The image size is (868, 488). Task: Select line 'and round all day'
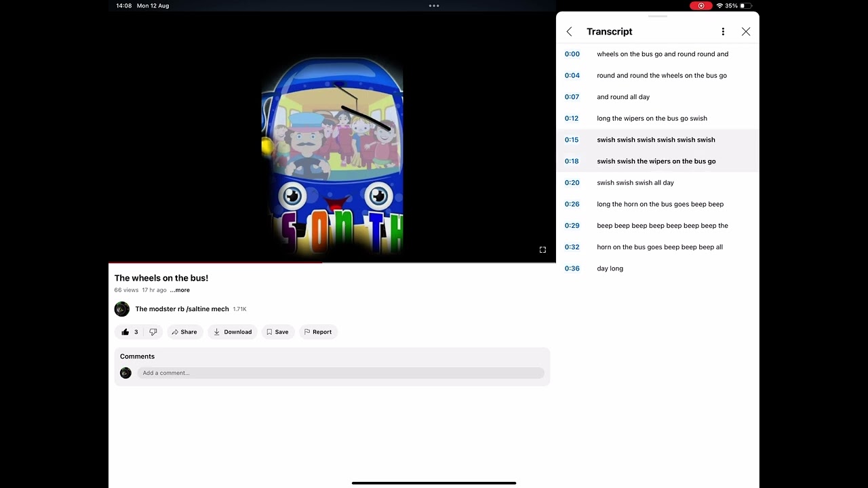[623, 97]
